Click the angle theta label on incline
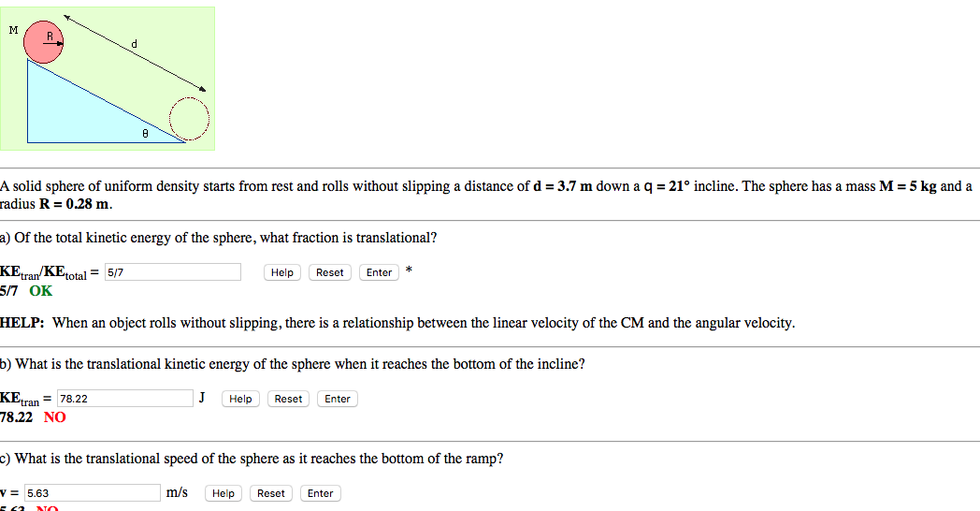Screen dimensions: 980x511 click(145, 134)
